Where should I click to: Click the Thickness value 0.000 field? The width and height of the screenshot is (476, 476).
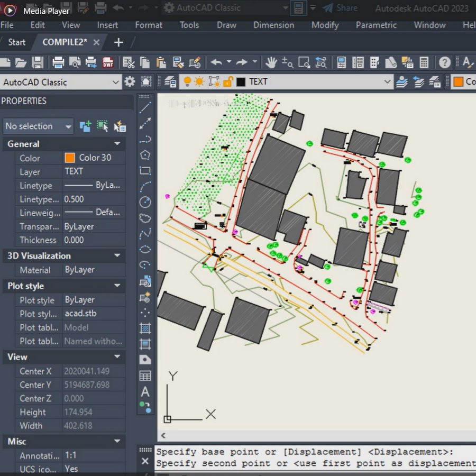click(x=94, y=240)
